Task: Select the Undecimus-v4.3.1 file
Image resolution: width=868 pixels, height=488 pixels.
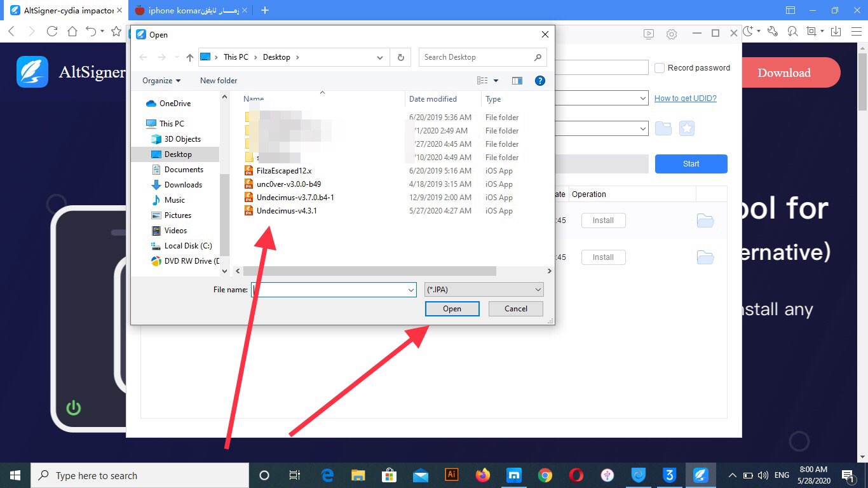Action: [287, 211]
